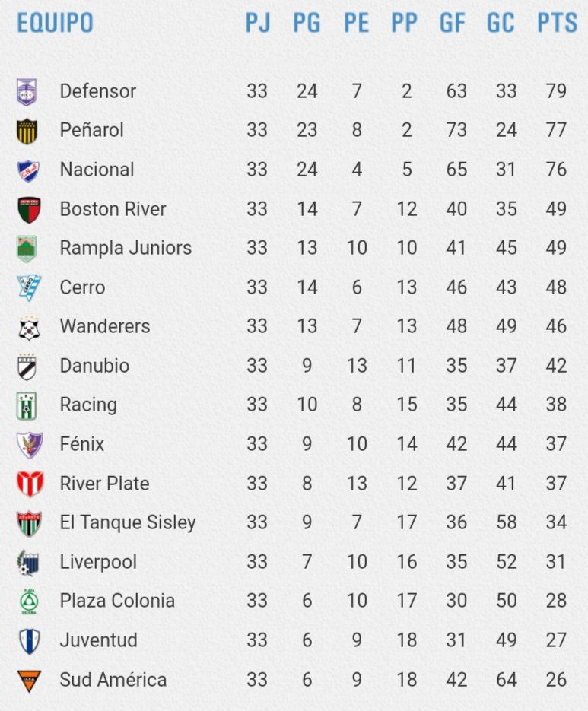Click the Fénix team name
The width and height of the screenshot is (588, 711).
[x=82, y=443]
